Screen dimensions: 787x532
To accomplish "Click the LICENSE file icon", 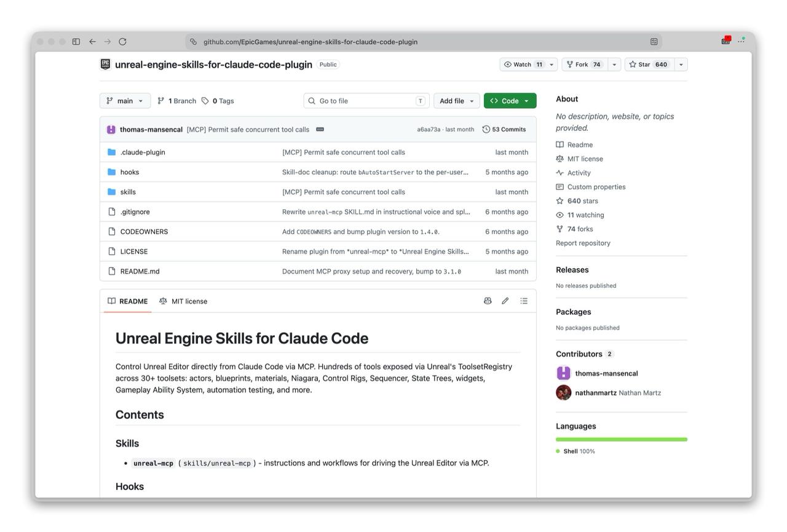I will [x=111, y=251].
